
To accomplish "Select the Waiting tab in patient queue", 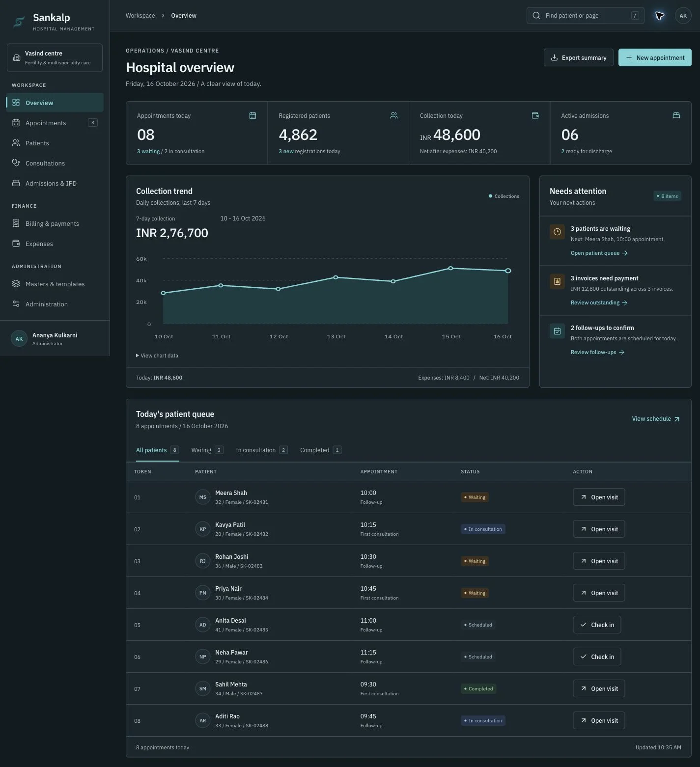I will [x=207, y=450].
